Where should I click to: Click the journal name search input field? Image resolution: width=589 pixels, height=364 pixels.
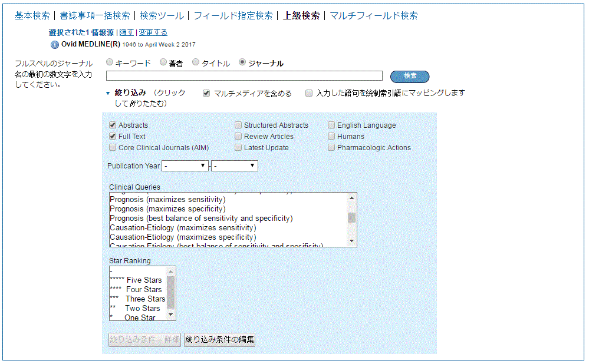pos(244,76)
